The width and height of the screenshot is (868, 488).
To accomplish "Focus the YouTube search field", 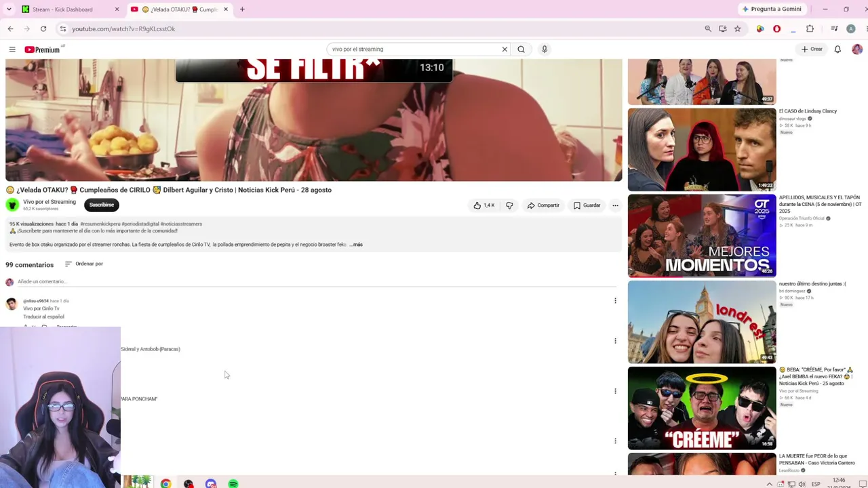I will pyautogui.click(x=415, y=49).
